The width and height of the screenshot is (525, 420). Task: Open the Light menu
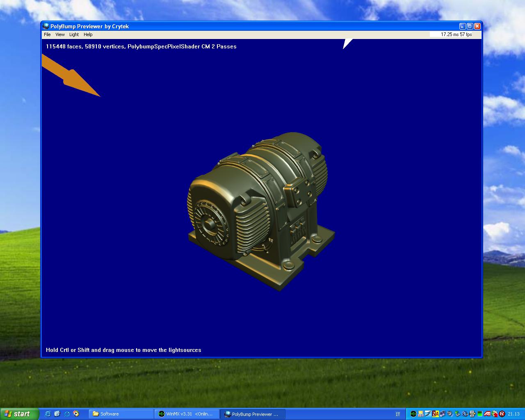pyautogui.click(x=74, y=34)
